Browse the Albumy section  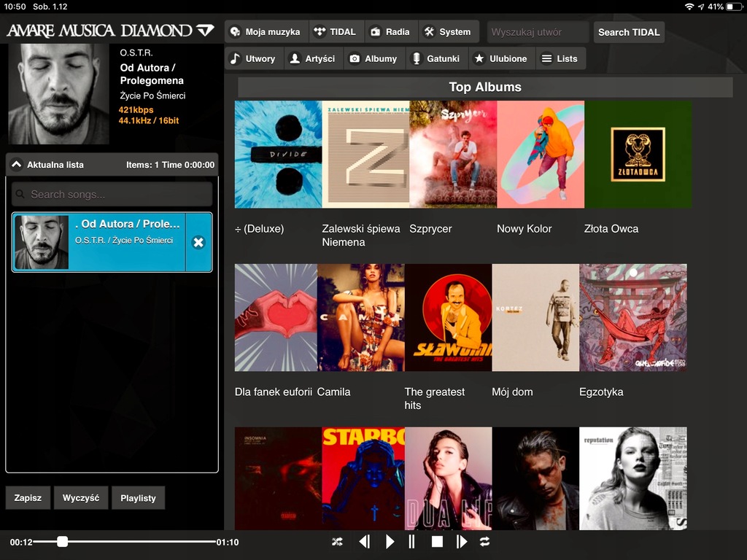click(x=374, y=58)
